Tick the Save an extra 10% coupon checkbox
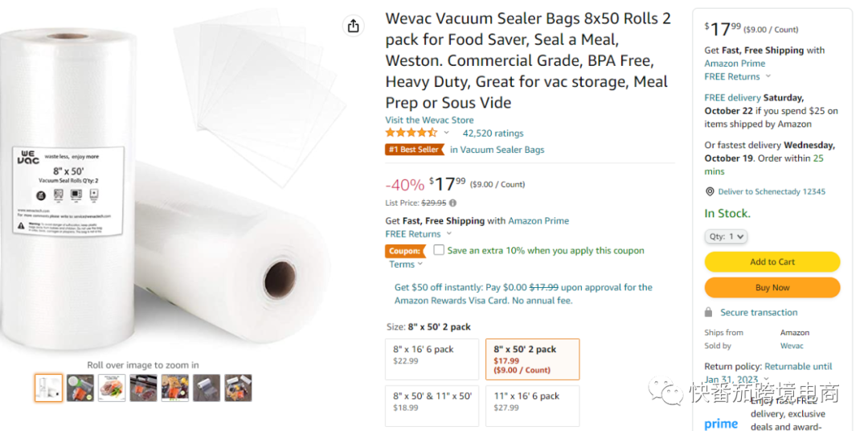 point(439,250)
